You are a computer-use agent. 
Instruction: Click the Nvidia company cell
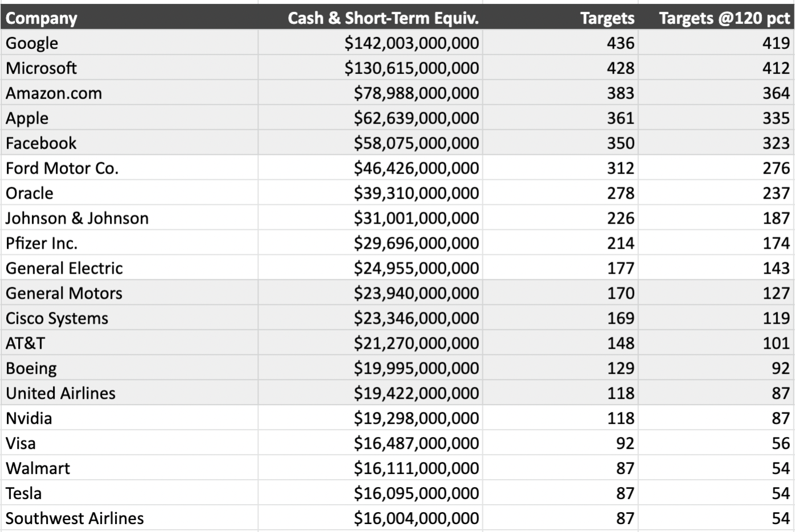click(x=29, y=419)
